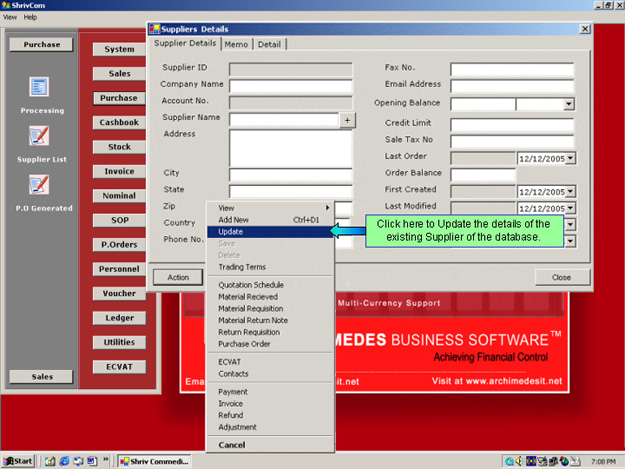Open the P.O Generated icon

click(x=39, y=185)
